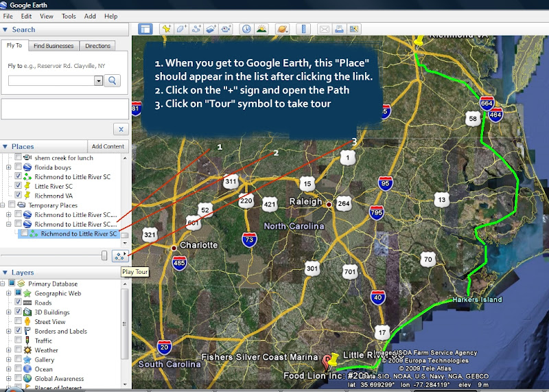Enable the Weather layer checkbox
Screen dimensions: 549x392
(18, 349)
